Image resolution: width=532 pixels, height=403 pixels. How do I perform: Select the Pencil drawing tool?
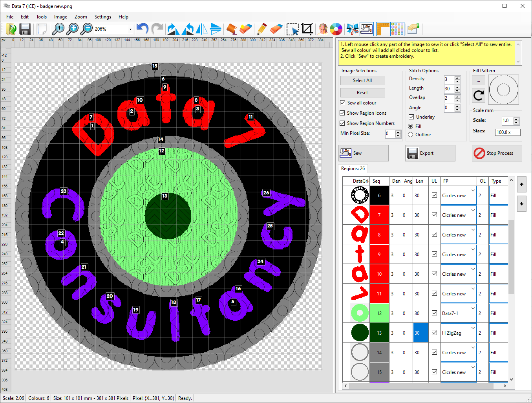pos(261,29)
